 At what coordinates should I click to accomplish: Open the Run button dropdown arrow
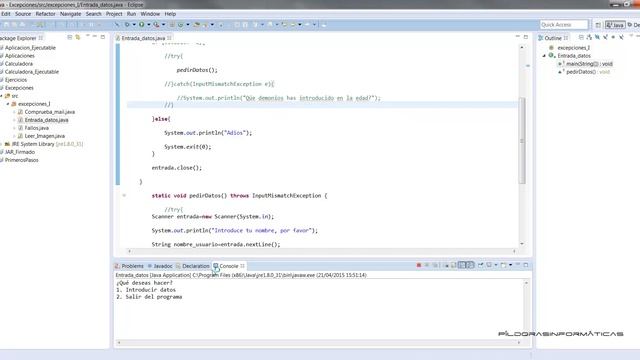tap(149, 24)
